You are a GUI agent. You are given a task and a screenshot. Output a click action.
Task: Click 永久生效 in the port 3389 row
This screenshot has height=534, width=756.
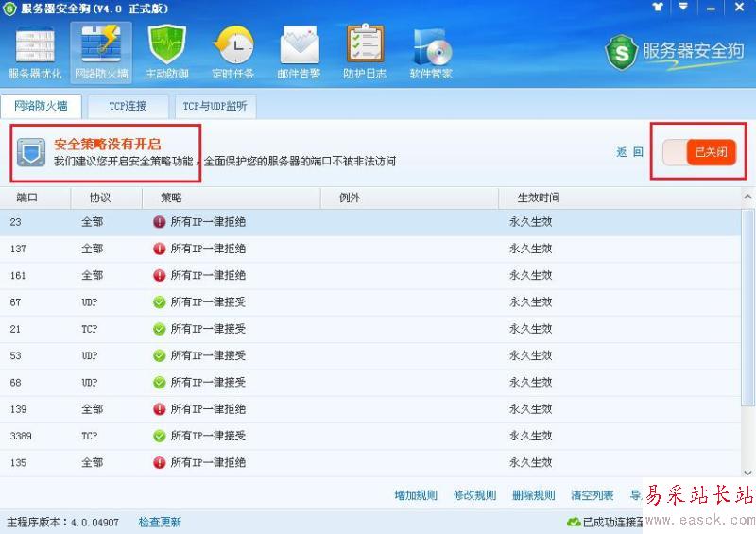click(x=530, y=436)
